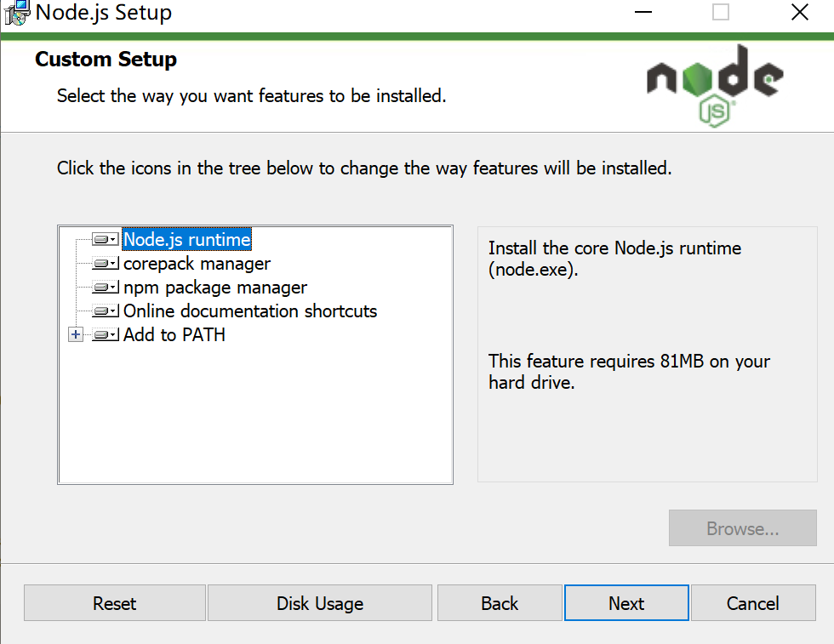Open install options dropdown for npm package manager
This screenshot has width=834, height=644.
click(x=112, y=287)
